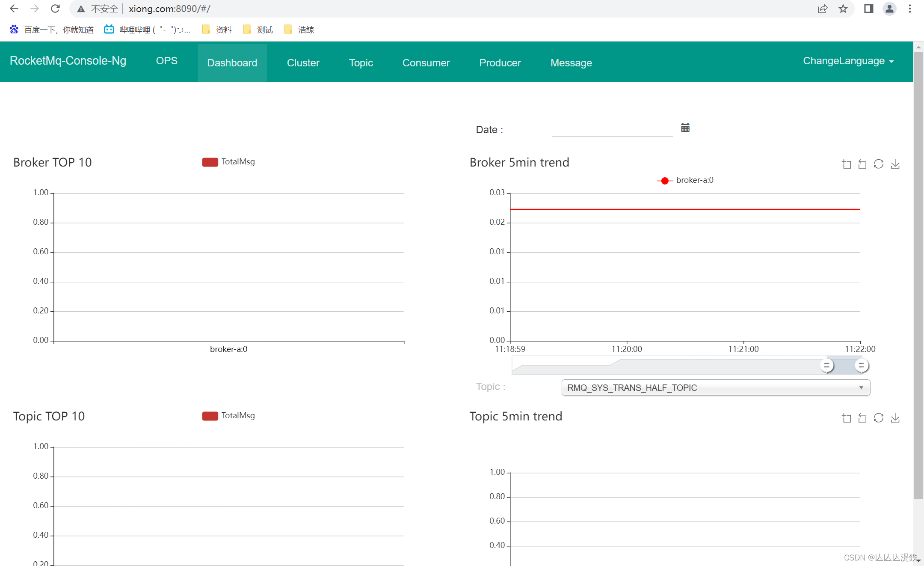Viewport: 924px width, 566px height.
Task: Toggle the TotalMsg legend on Topic TOP 10
Action: pos(228,416)
